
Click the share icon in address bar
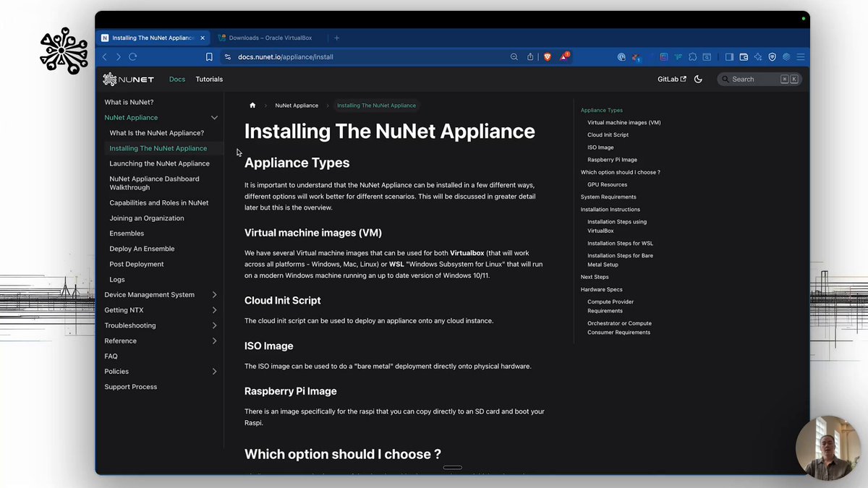tap(530, 56)
